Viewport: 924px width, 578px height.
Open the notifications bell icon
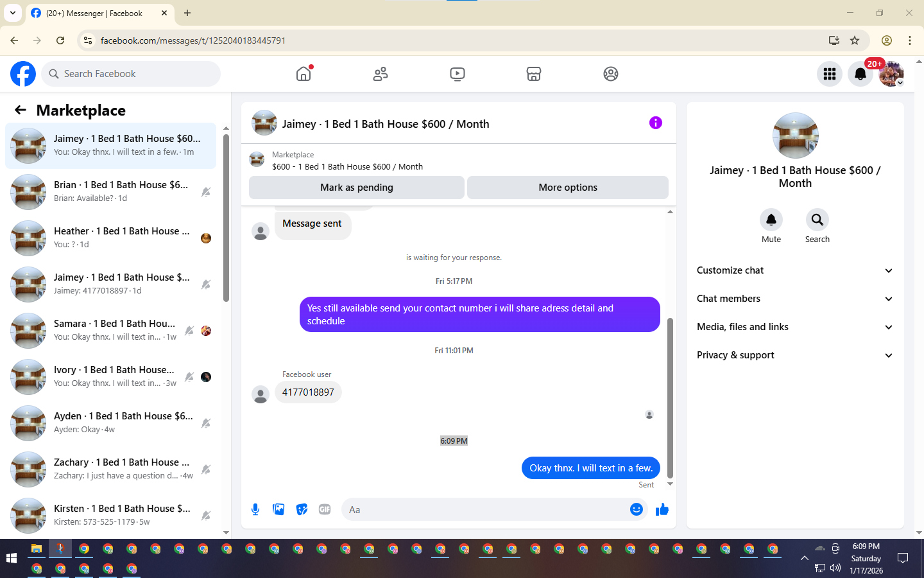pos(860,74)
